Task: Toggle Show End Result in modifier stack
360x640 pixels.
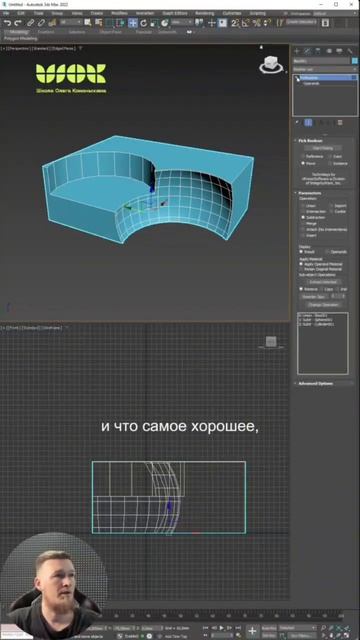Action: 308,122
